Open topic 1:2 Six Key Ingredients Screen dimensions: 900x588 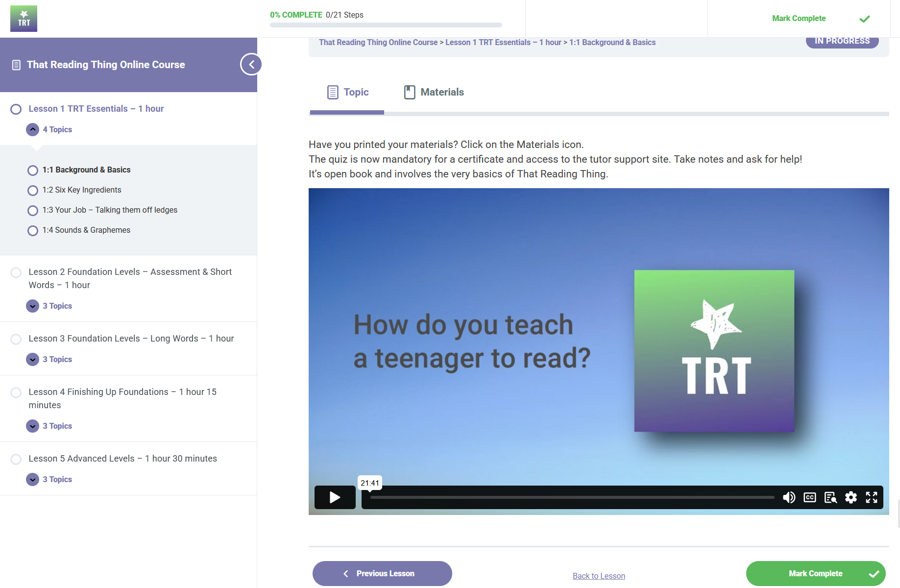tap(82, 190)
